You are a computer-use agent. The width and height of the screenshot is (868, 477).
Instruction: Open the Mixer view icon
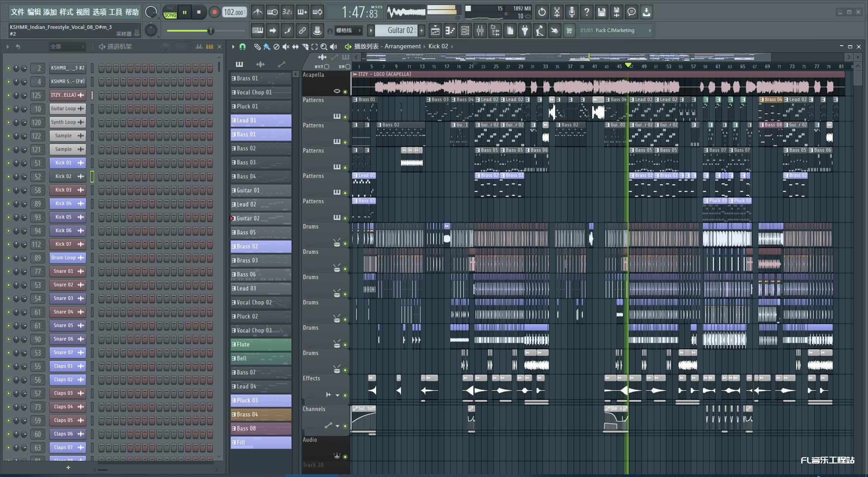(480, 31)
